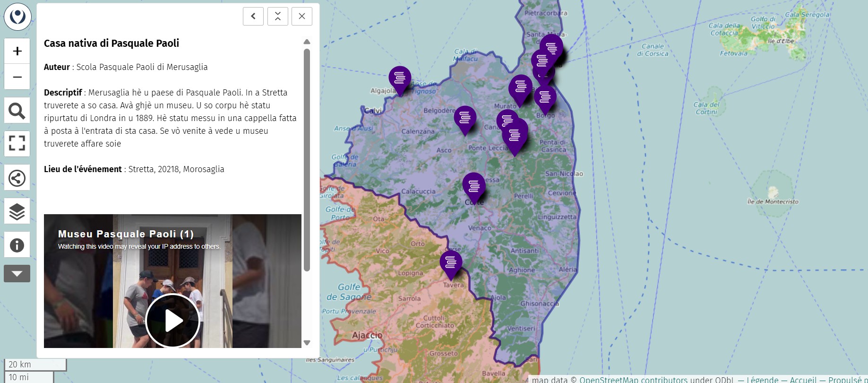Zoom in on the map
This screenshot has width=868, height=383.
coord(17,51)
